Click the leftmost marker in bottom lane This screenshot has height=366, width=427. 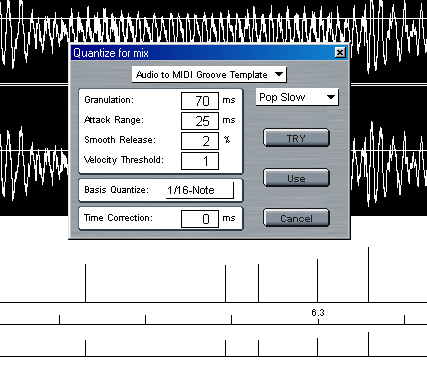85,348
